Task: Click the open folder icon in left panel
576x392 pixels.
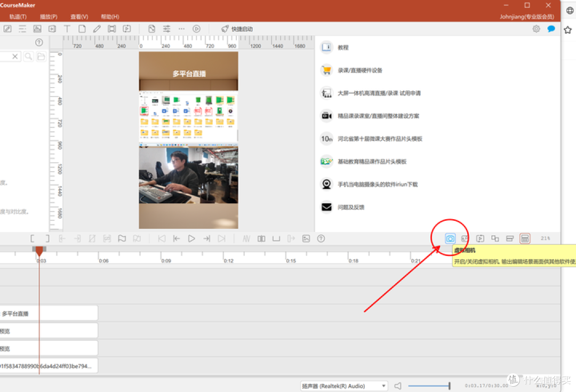Action: (41, 56)
